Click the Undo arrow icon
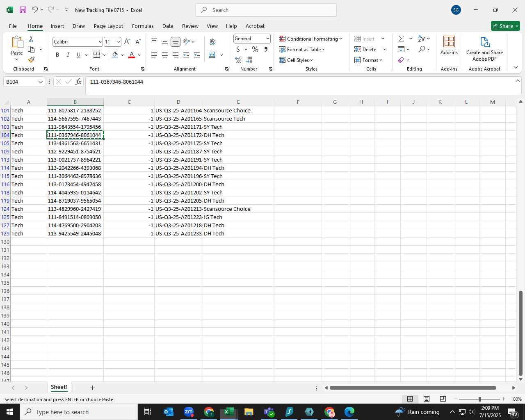 (35, 10)
